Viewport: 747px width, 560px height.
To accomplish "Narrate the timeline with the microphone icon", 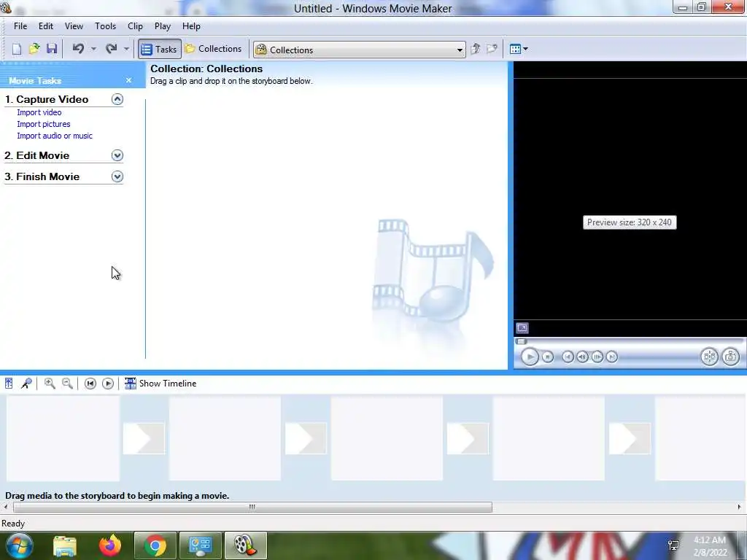I will [26, 384].
